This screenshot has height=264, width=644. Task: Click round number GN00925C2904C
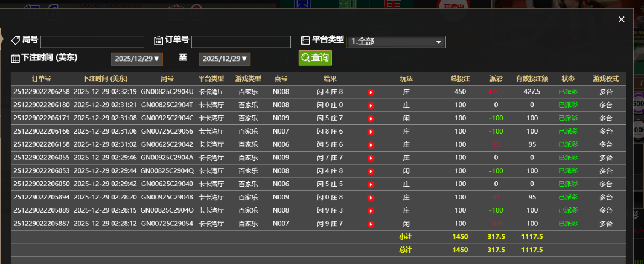(x=167, y=118)
